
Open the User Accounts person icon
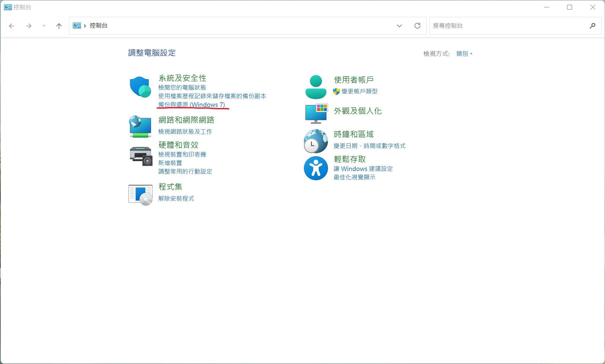[x=316, y=87]
